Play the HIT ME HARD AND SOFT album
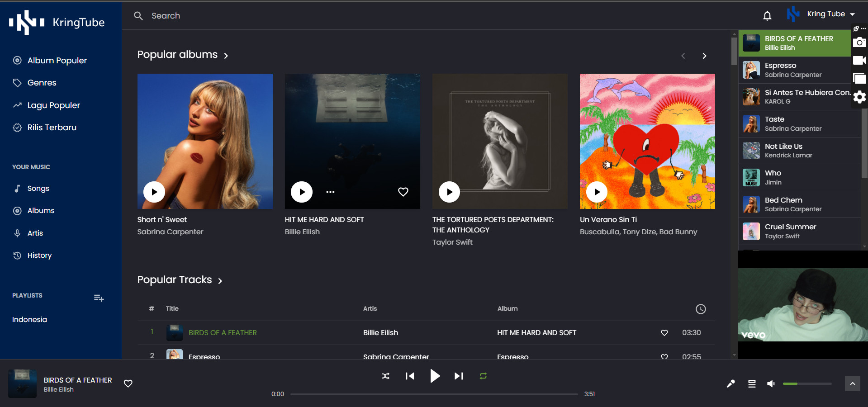Screen dimensions: 868x407 (x=302, y=192)
